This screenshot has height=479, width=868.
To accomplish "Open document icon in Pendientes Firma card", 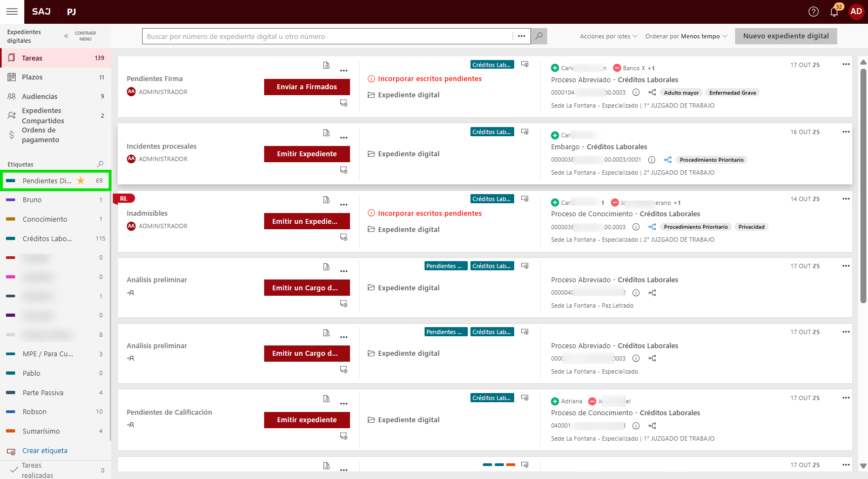I will click(326, 65).
